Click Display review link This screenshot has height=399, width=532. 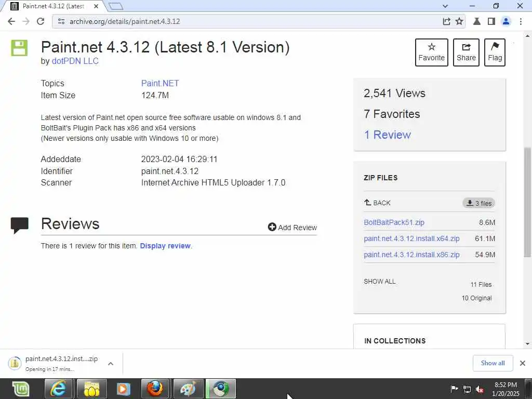click(x=165, y=246)
